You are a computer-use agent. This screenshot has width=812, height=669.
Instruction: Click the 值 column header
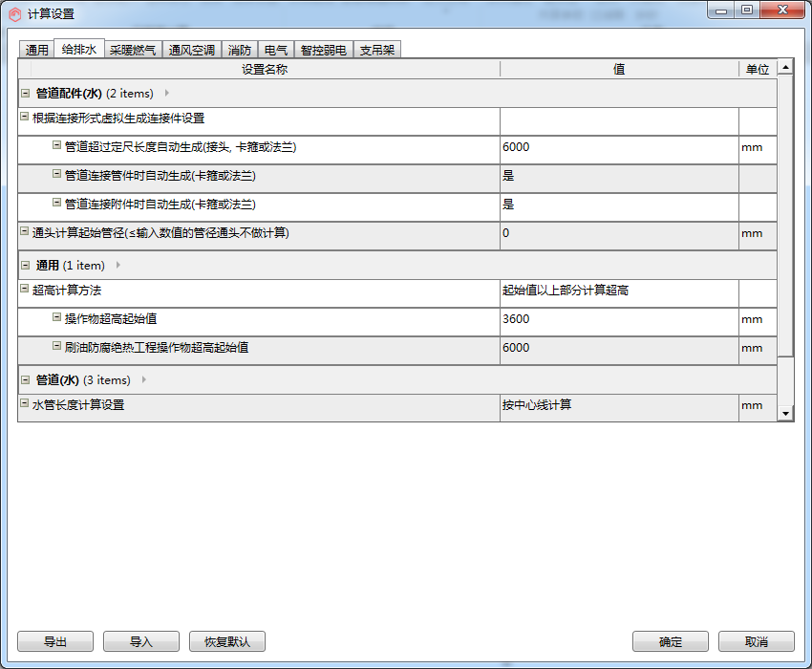tap(619, 69)
